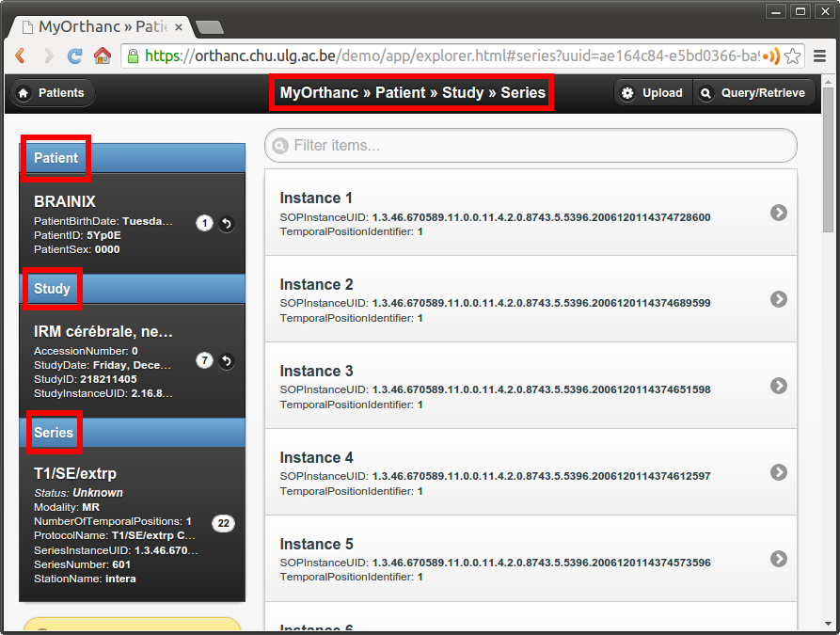The image size is (840, 635).
Task: Open the Patients home button
Action: click(x=52, y=93)
